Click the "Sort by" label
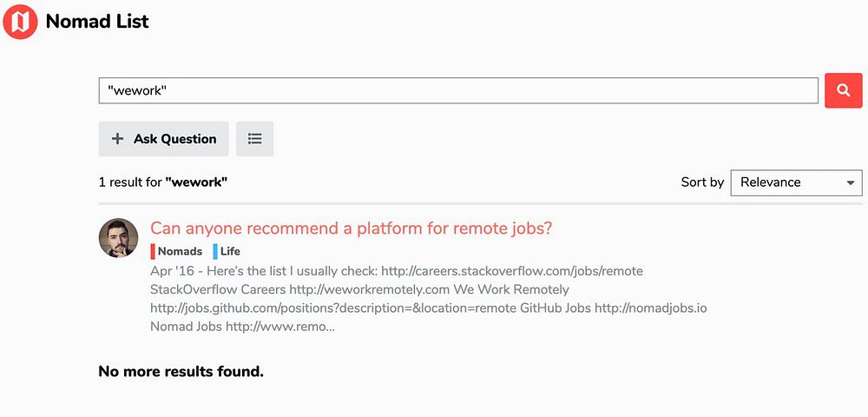Image resolution: width=868 pixels, height=417 pixels. (x=702, y=182)
